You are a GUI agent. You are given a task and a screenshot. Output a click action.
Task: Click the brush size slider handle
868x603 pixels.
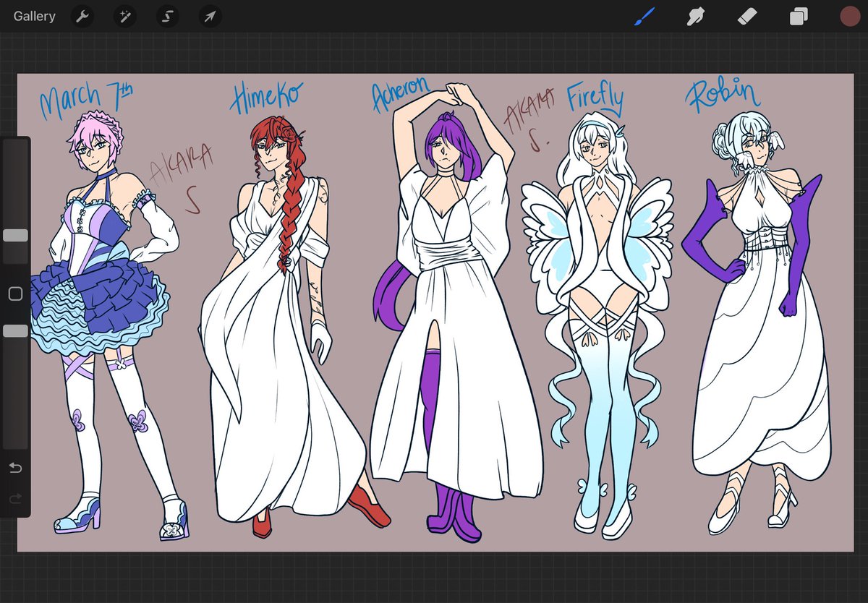point(15,236)
